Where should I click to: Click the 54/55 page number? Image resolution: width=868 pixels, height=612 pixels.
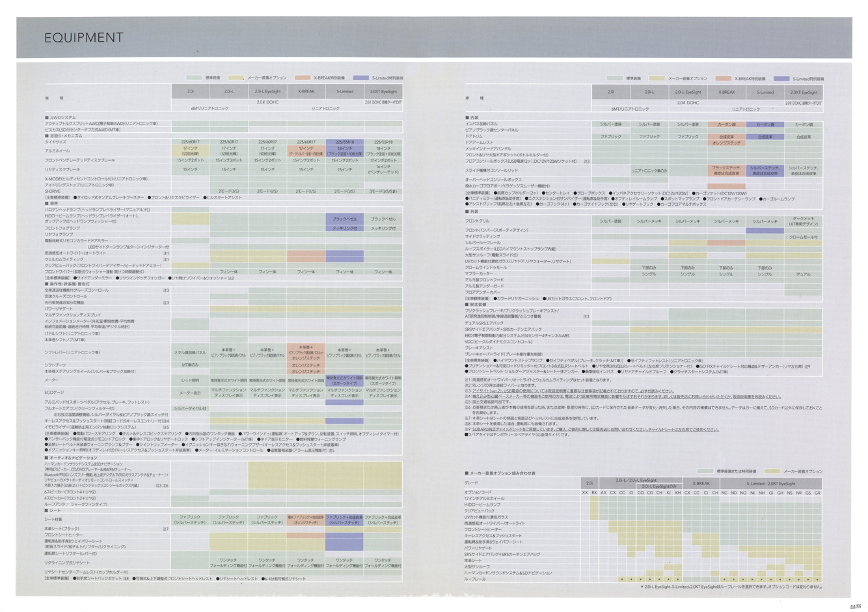tap(856, 605)
